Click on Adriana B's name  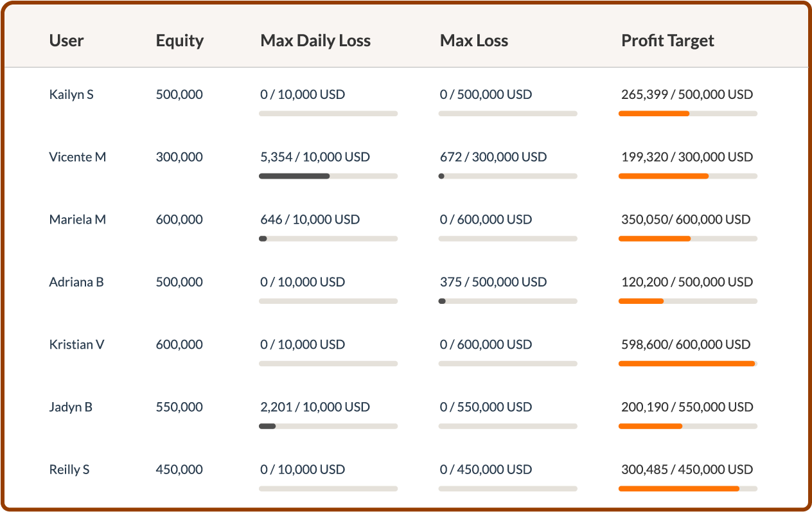coord(76,281)
